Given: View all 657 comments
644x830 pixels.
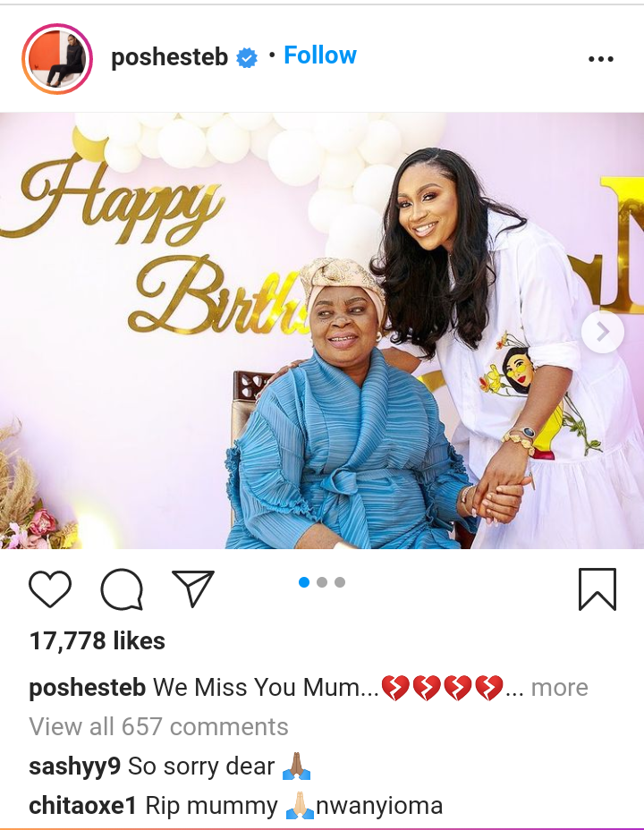Looking at the screenshot, I should [x=158, y=726].
